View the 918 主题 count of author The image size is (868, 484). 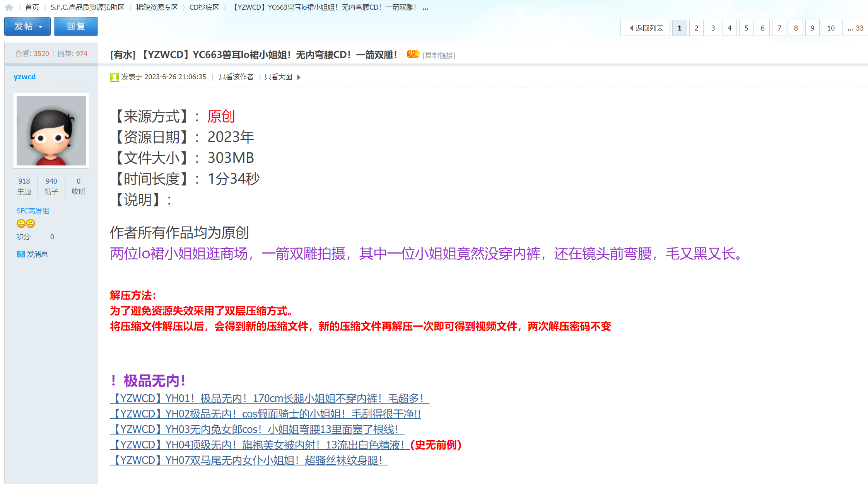[24, 186]
